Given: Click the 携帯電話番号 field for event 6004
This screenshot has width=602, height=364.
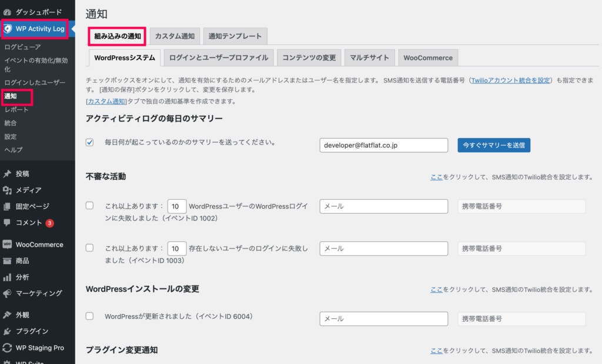Looking at the screenshot, I should (521, 319).
